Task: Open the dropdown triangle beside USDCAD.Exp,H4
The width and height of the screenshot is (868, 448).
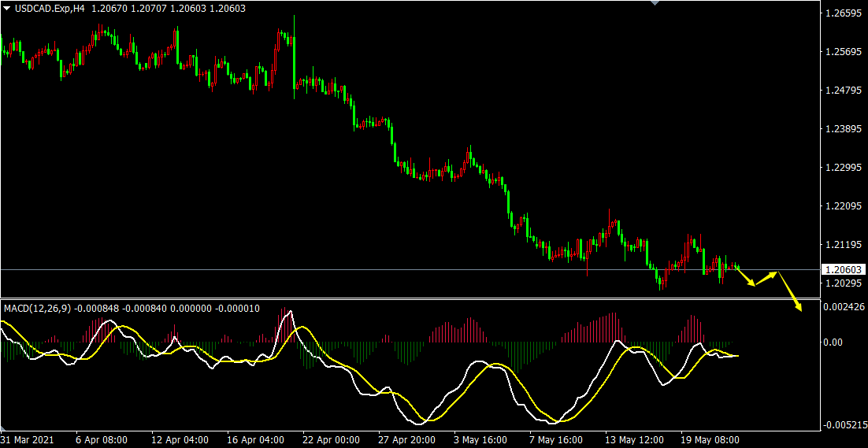Action: tap(7, 9)
